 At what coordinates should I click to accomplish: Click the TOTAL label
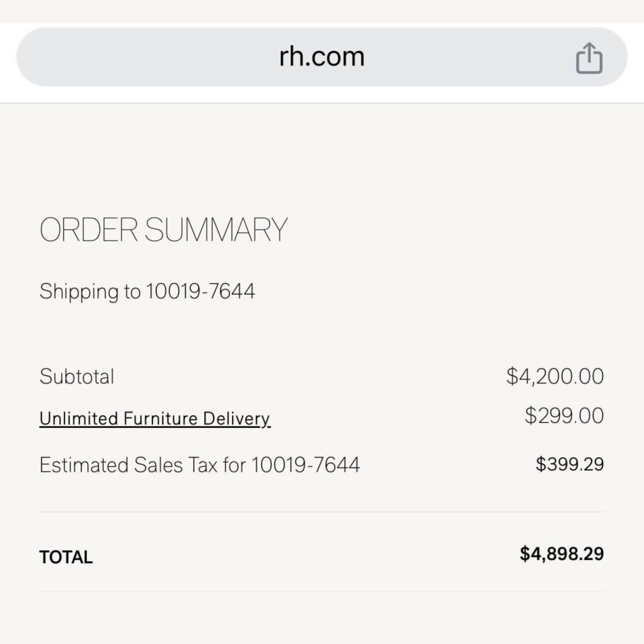click(x=66, y=557)
